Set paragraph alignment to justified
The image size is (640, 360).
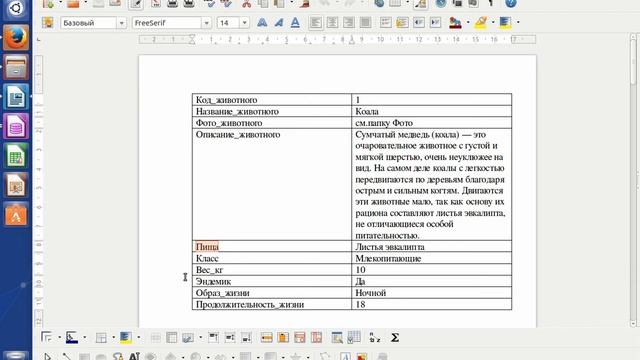(x=365, y=22)
